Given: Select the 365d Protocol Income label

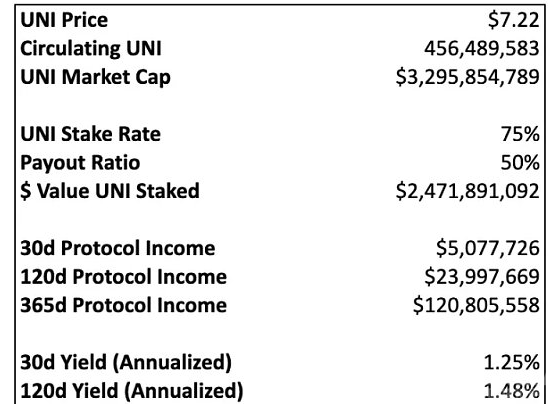Looking at the screenshot, I should (x=123, y=305).
